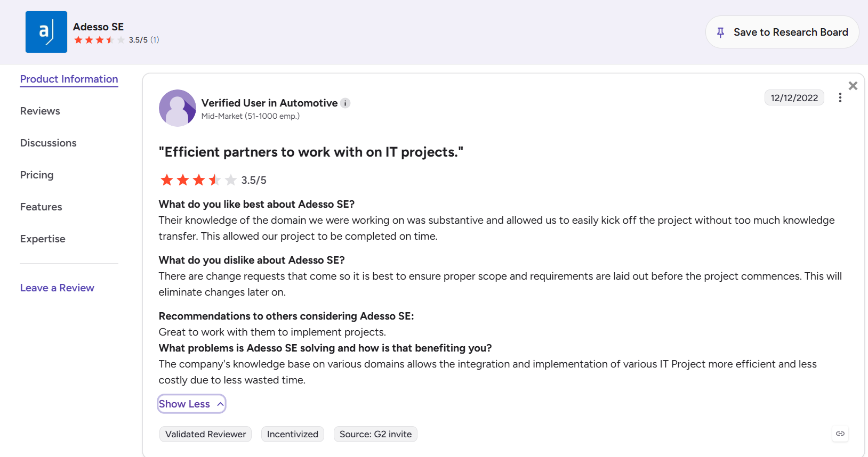868x457 pixels.
Task: Click the Leave a Review link
Action: click(57, 288)
